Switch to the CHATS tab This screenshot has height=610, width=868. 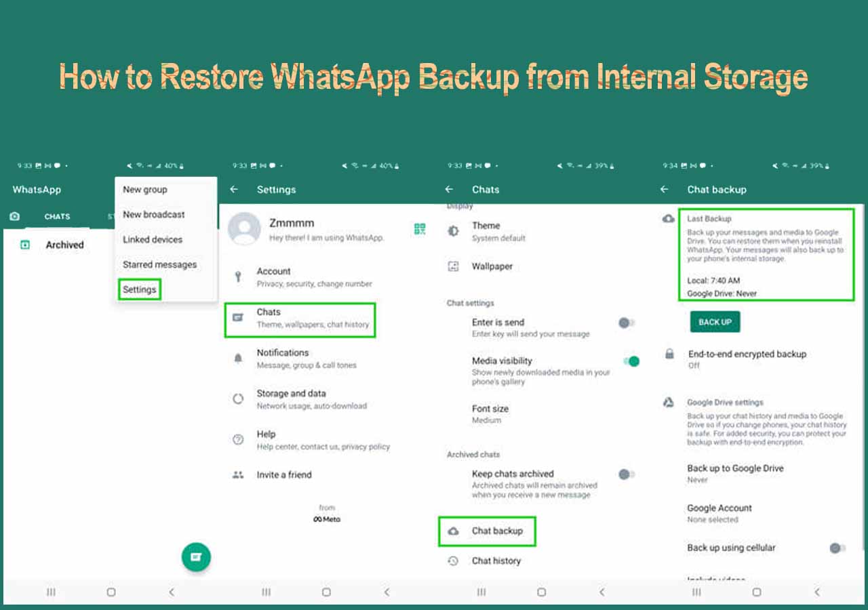coord(57,217)
